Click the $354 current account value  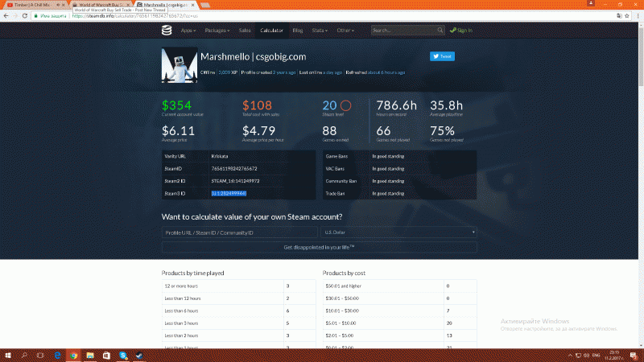pyautogui.click(x=176, y=105)
